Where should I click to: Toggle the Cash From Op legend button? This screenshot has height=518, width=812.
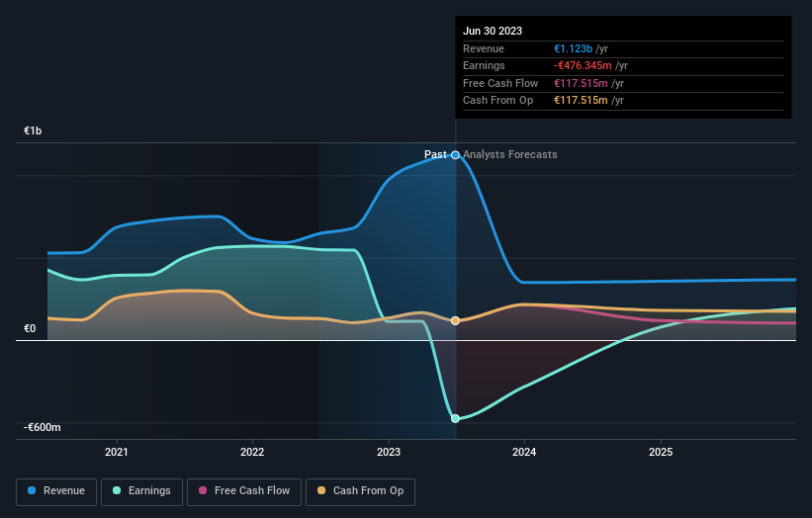(360, 491)
